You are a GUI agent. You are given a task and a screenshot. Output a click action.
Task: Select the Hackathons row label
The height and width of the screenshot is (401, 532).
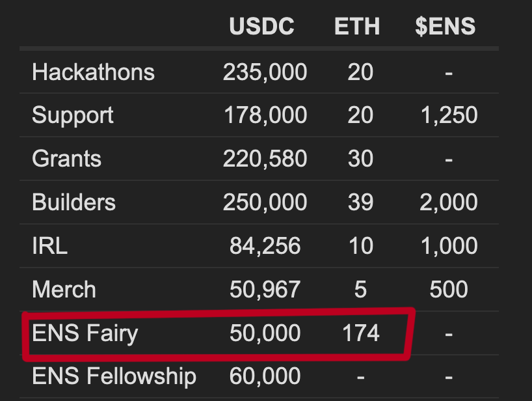pos(93,72)
